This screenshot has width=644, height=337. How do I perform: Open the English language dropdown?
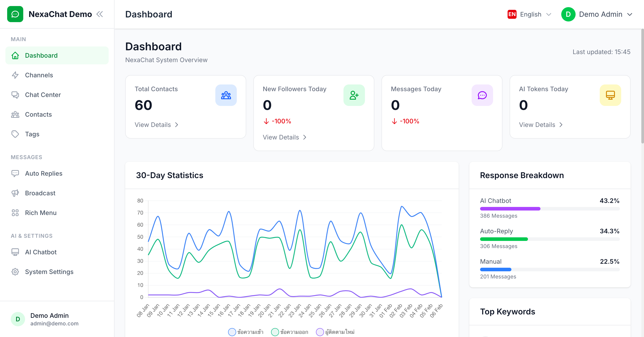click(x=529, y=14)
